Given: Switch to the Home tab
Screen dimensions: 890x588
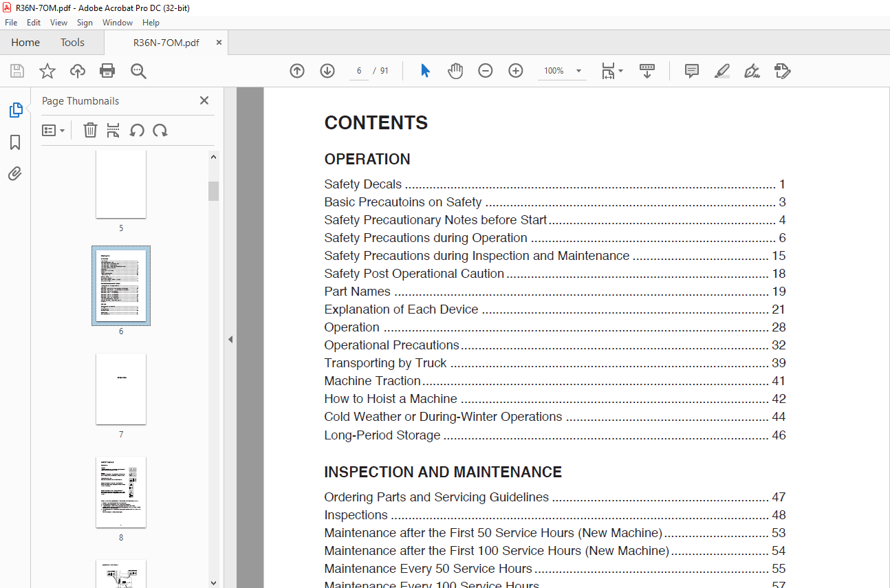Looking at the screenshot, I should (x=25, y=43).
